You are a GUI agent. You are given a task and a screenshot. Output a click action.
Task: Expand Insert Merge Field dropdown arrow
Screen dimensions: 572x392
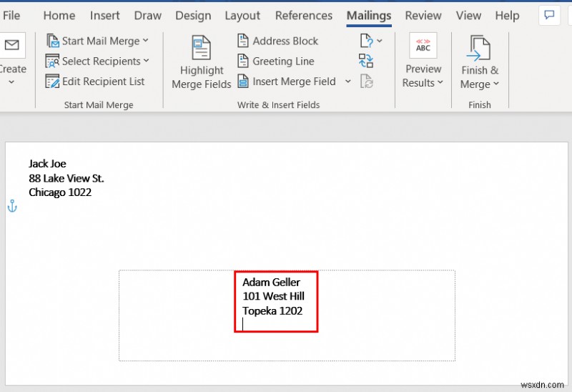click(x=348, y=82)
